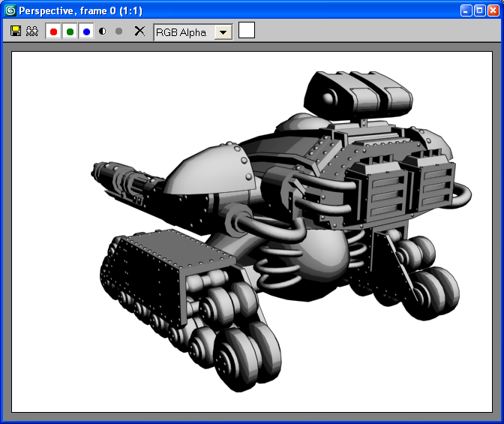
Task: Toggle the blue channel display
Action: point(86,32)
